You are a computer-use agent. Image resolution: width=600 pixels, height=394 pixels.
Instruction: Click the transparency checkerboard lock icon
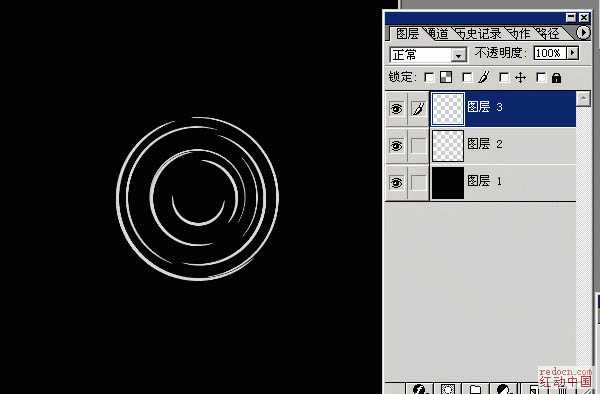point(446,78)
